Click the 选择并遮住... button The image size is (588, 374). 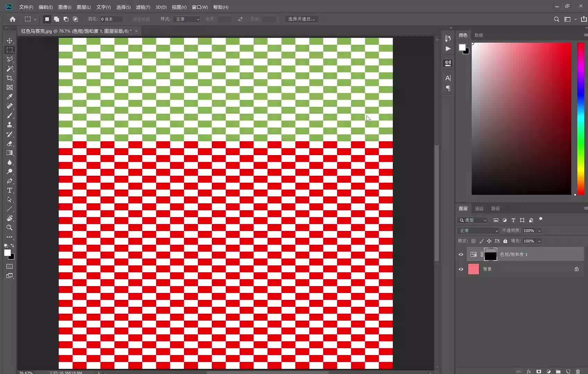coord(301,19)
